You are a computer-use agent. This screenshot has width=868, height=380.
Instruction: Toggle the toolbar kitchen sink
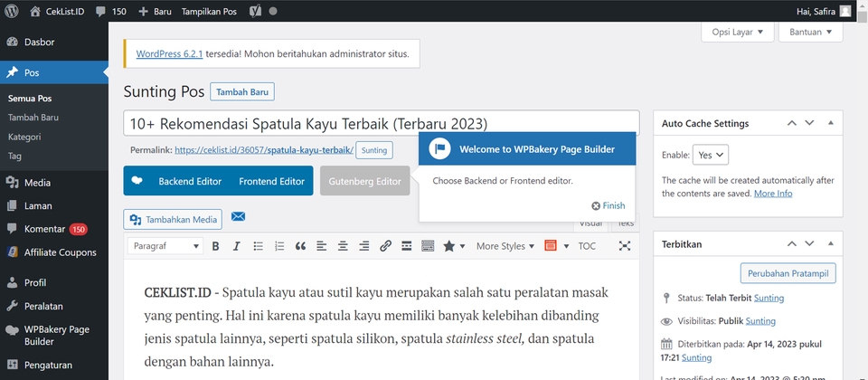point(428,246)
